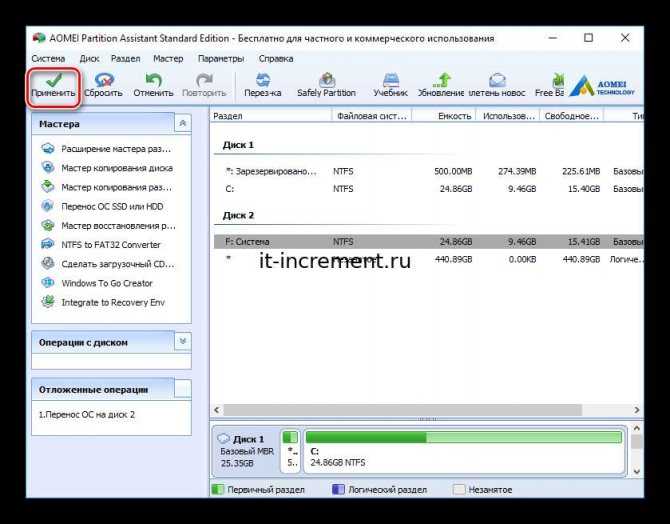Toggle the Отложенные операции panel header button
The image size is (670, 524).
tap(183, 389)
